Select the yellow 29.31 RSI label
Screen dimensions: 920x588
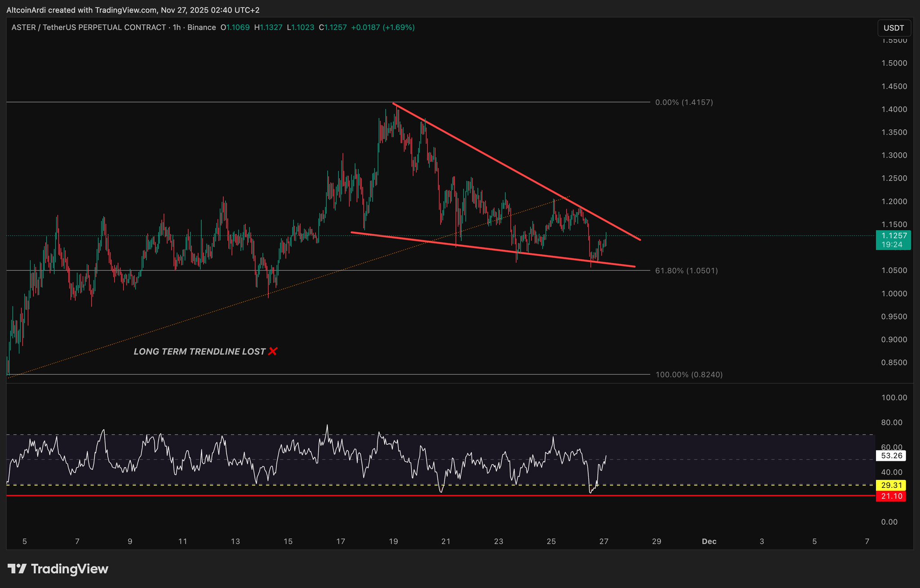coord(891,485)
